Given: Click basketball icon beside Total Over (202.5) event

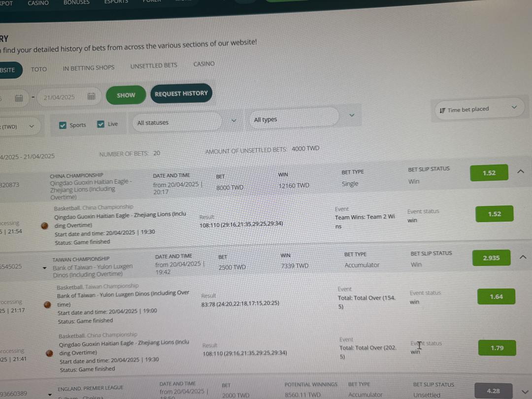Looking at the screenshot, I should [x=50, y=354].
